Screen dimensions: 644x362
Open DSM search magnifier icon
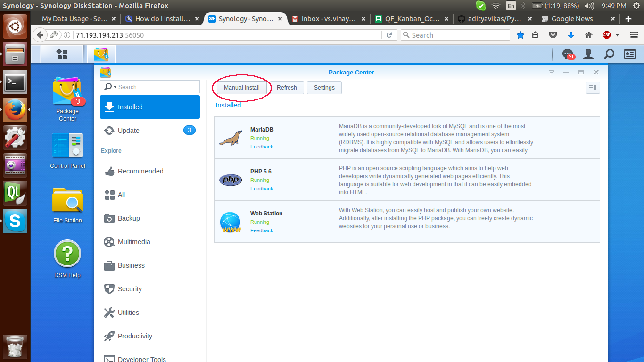tap(609, 55)
